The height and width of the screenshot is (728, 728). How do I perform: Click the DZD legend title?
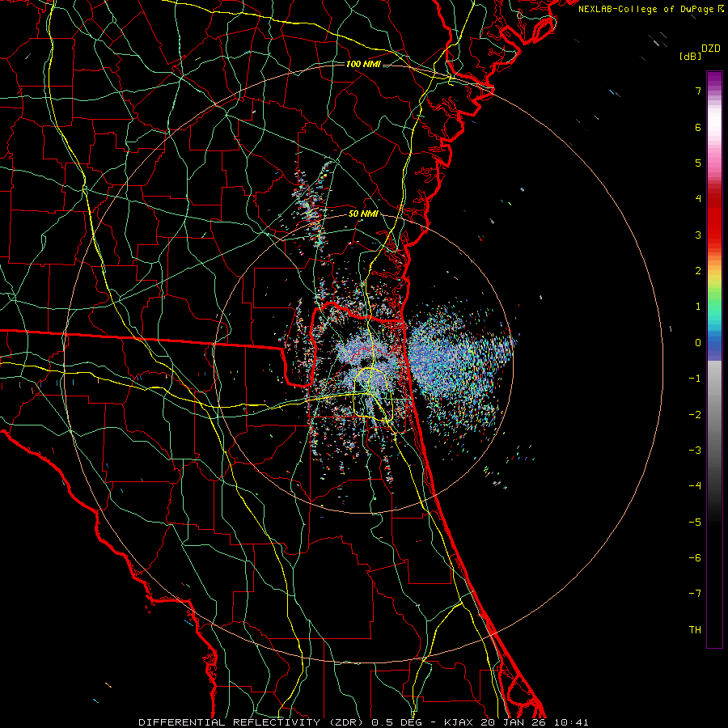(x=711, y=49)
